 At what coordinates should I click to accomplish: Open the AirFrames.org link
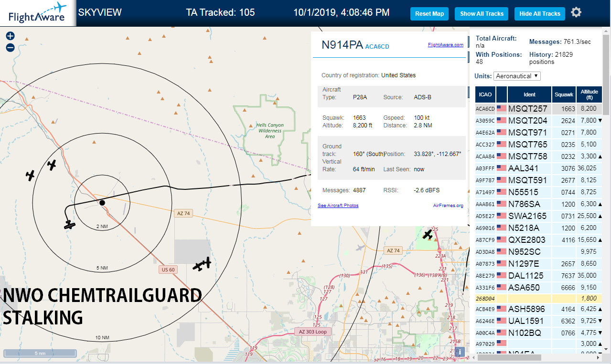point(448,206)
